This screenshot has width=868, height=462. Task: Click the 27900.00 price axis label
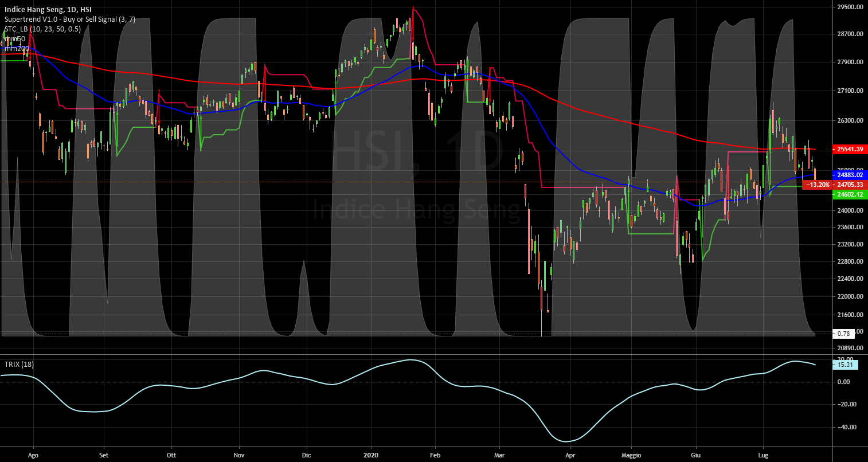pyautogui.click(x=850, y=62)
